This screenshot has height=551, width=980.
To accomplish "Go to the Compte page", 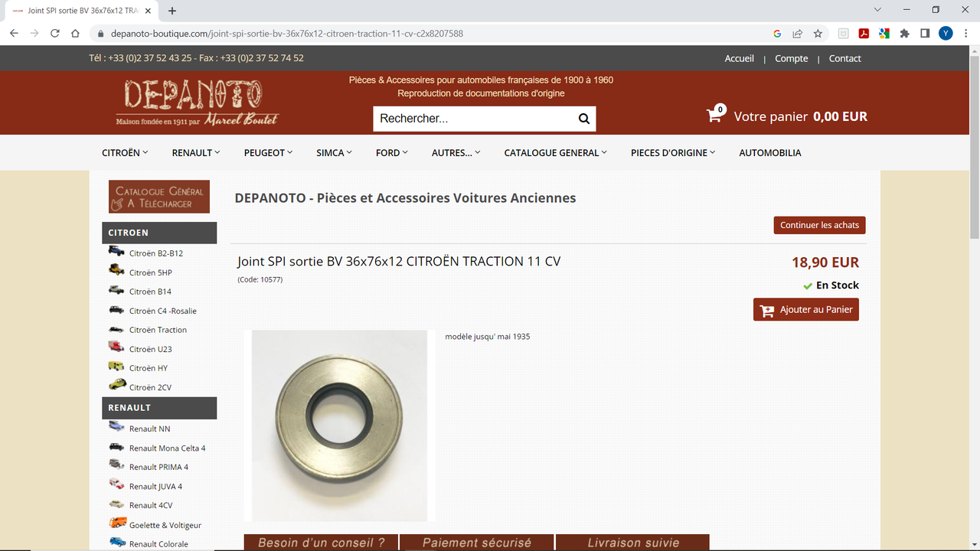I will [791, 58].
